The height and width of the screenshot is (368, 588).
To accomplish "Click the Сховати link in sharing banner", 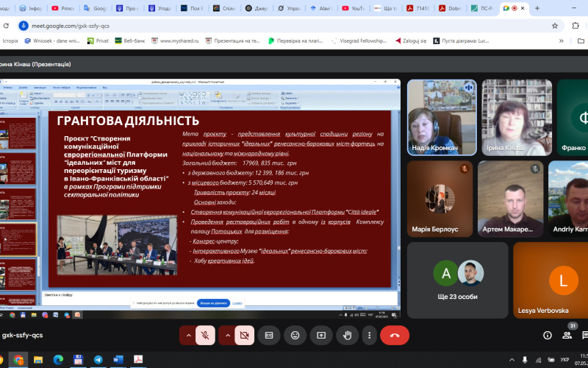I will pos(237,303).
